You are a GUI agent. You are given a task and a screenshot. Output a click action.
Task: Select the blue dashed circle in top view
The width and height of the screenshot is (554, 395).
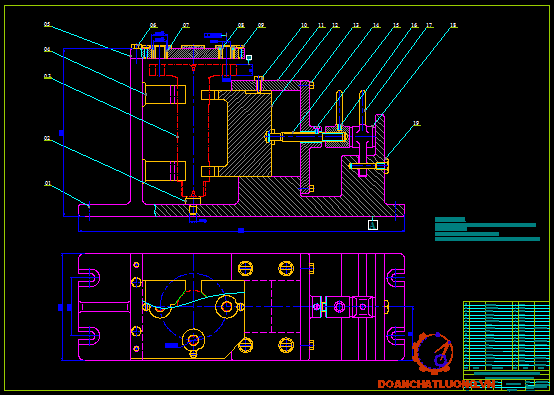click(193, 306)
